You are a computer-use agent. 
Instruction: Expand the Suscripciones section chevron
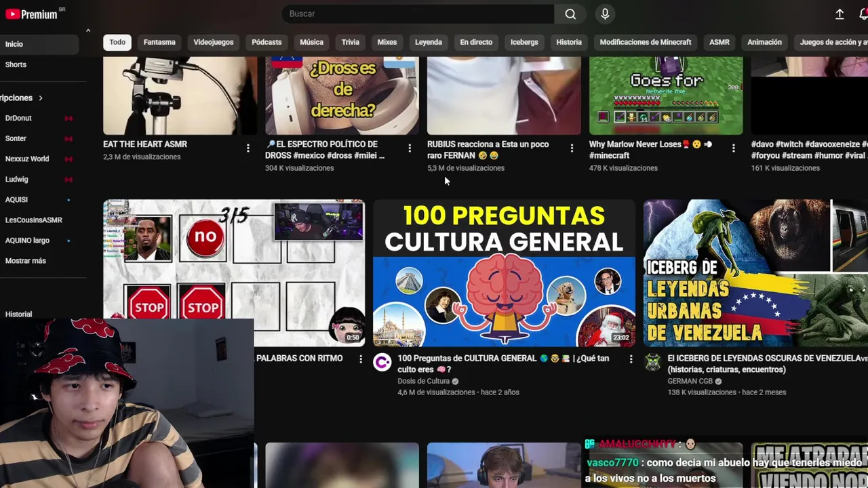[41, 98]
